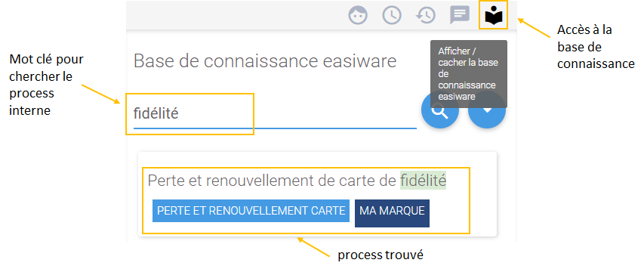Open the chat message bubble icon
This screenshot has width=644, height=272.
click(460, 16)
